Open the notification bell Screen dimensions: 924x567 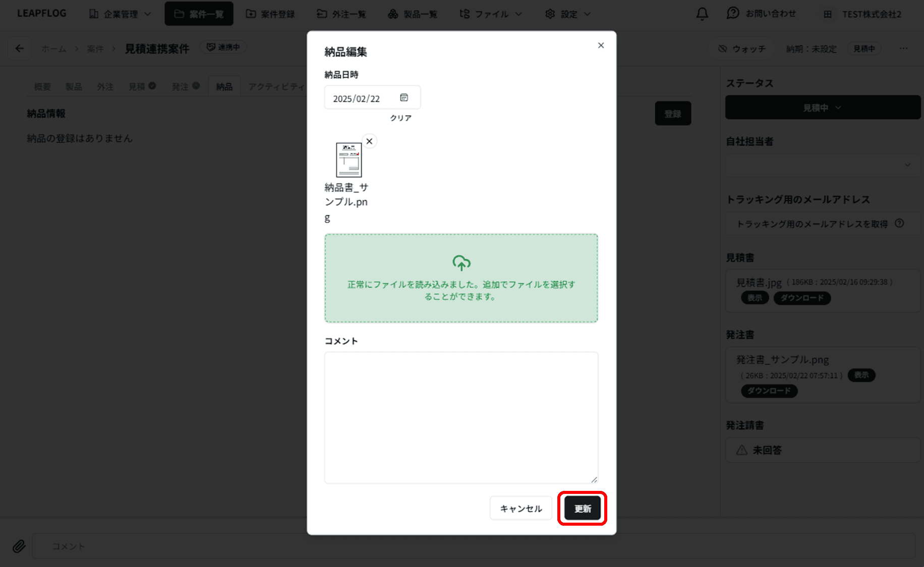702,14
